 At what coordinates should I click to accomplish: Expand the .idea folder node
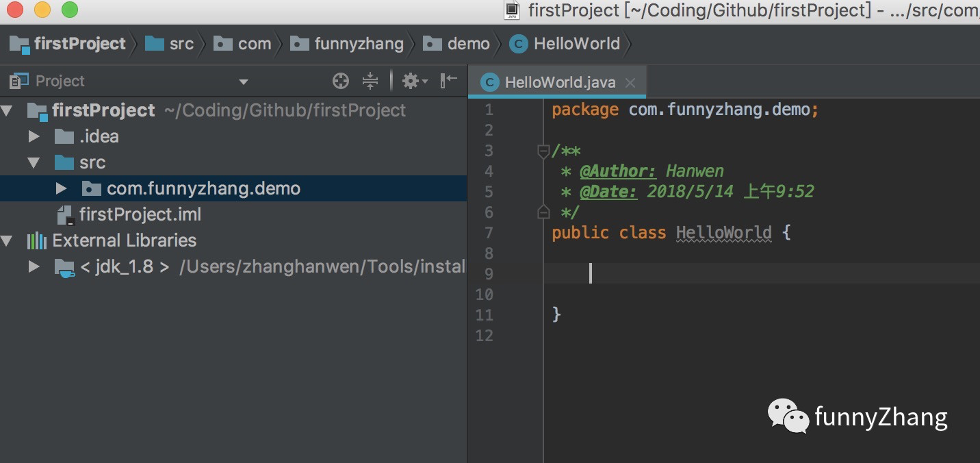click(34, 136)
